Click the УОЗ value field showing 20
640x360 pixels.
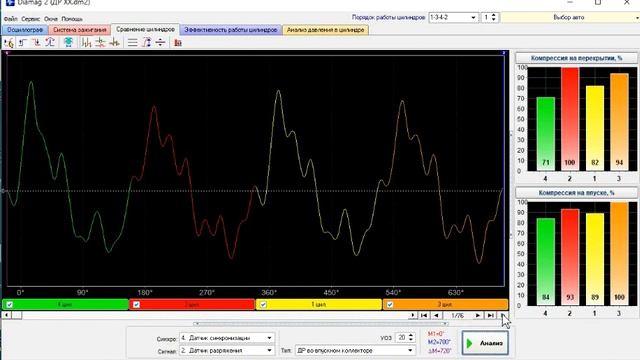point(402,338)
